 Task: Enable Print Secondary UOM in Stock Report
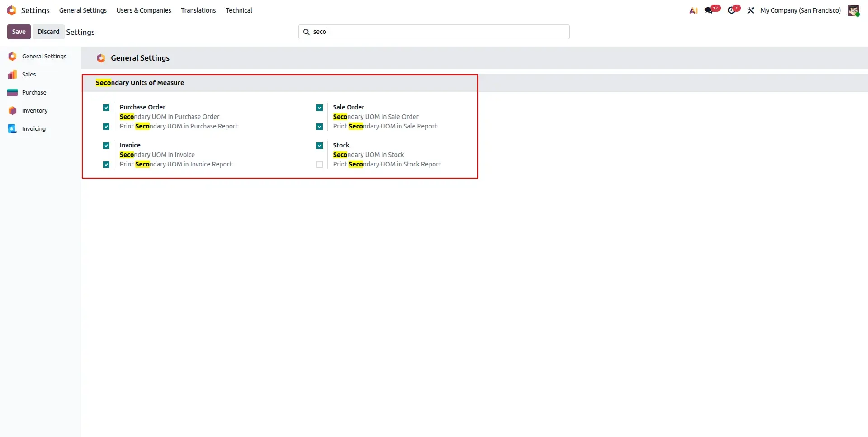320,165
